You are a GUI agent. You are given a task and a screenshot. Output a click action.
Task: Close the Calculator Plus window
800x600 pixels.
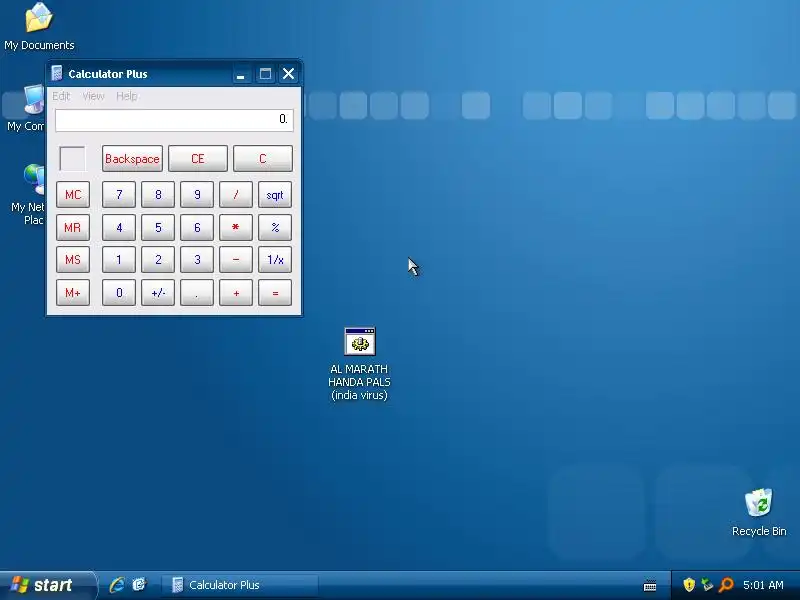point(288,74)
